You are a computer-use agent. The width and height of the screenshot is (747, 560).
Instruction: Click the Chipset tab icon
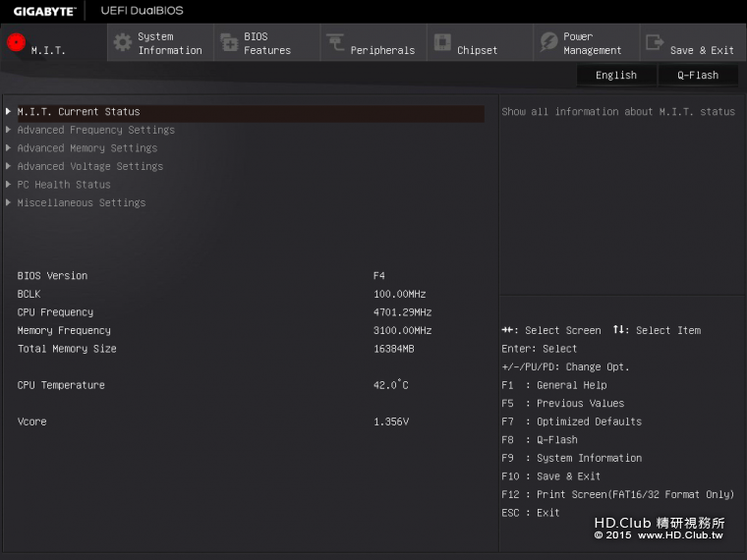pyautogui.click(x=442, y=42)
